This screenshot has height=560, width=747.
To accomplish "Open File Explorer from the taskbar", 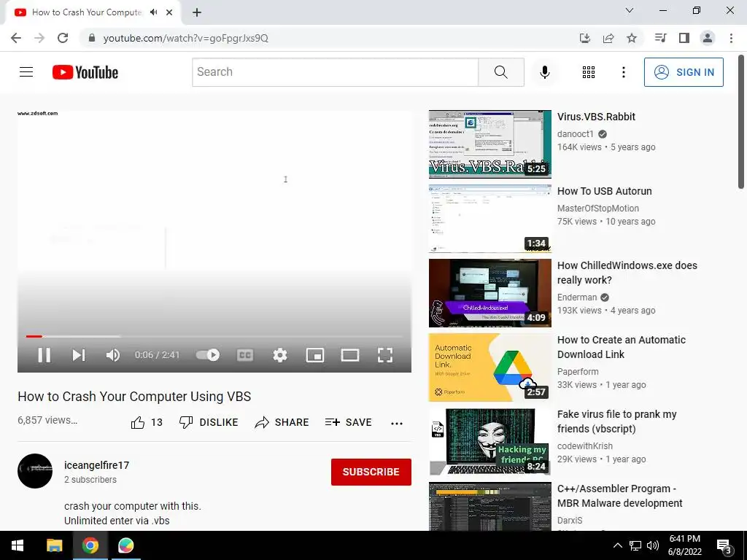I will coord(54,545).
